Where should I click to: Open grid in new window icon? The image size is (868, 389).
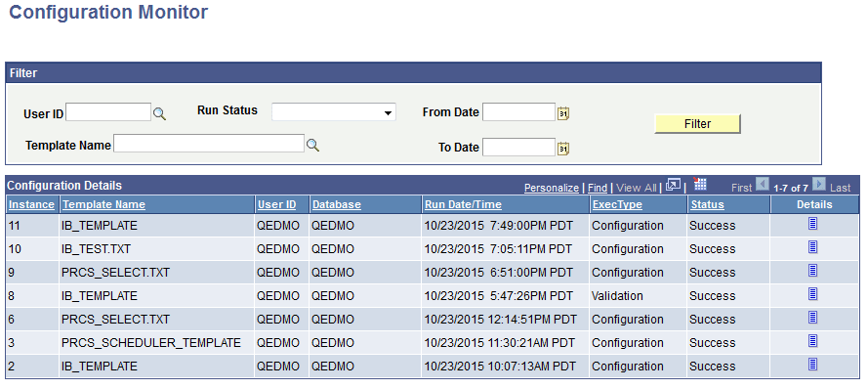pyautogui.click(x=673, y=185)
